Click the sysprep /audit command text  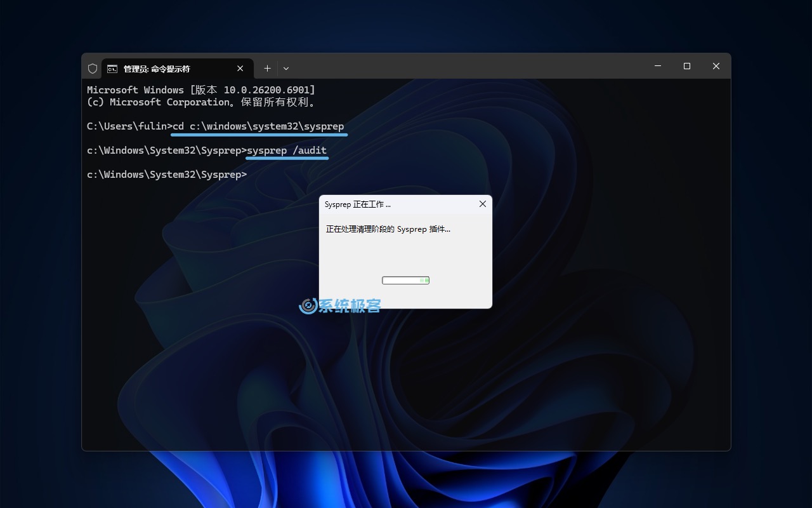coord(287,150)
